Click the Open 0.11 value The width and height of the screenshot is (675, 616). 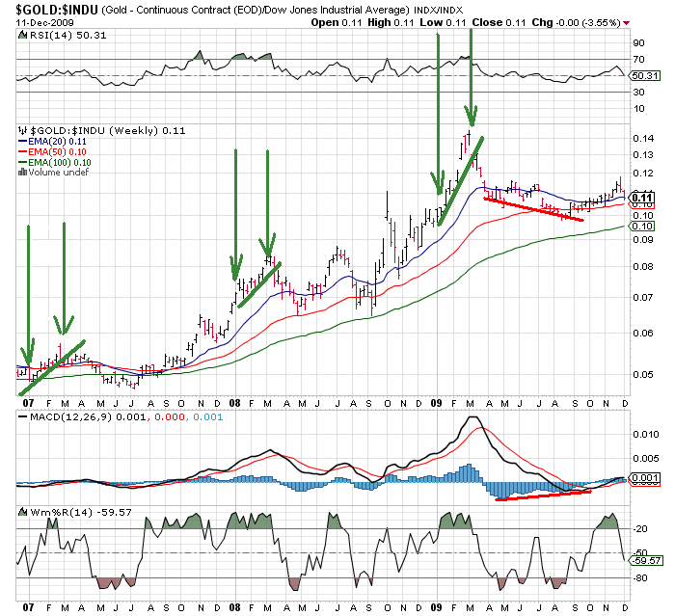[x=337, y=22]
